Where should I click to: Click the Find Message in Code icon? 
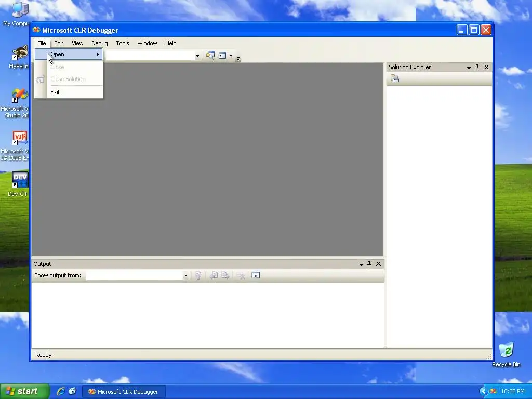198,275
